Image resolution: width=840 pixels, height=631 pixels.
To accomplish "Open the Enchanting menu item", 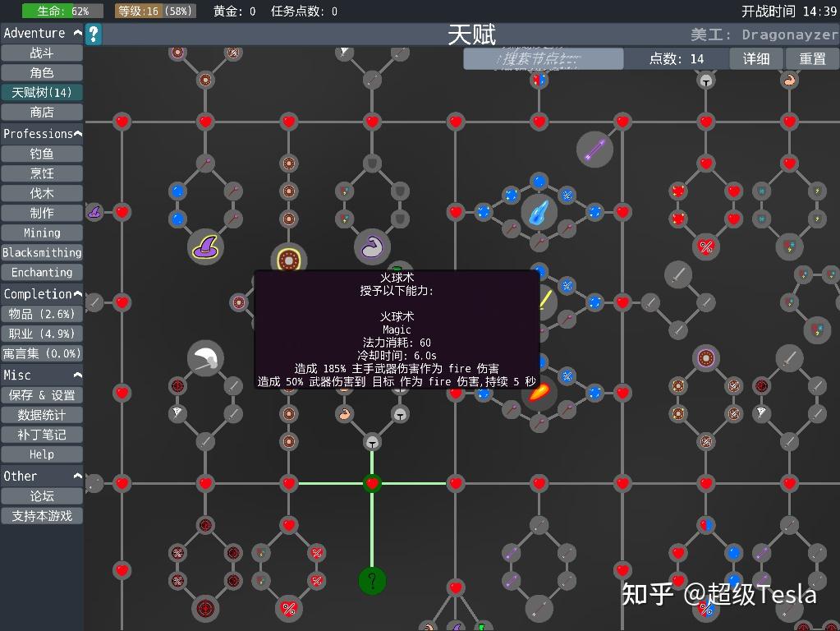I will coord(42,272).
